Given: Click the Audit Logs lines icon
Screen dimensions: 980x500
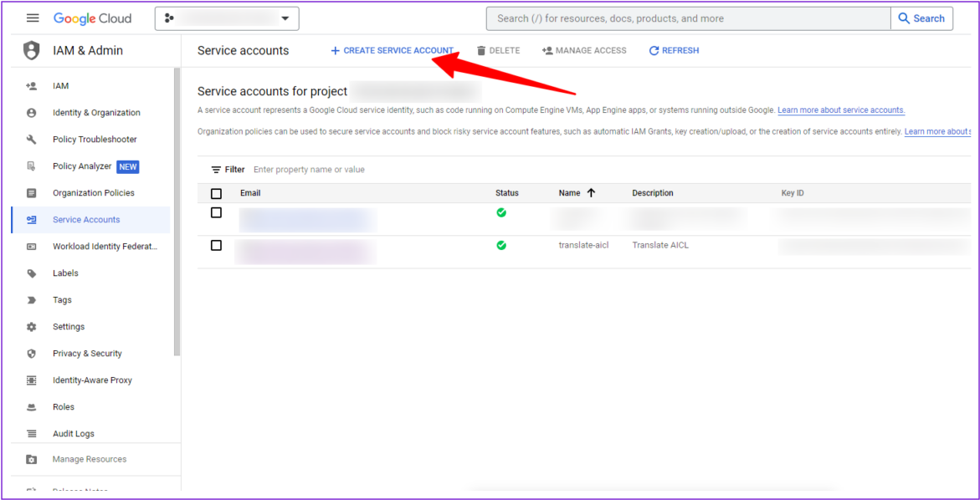Looking at the screenshot, I should pos(31,434).
